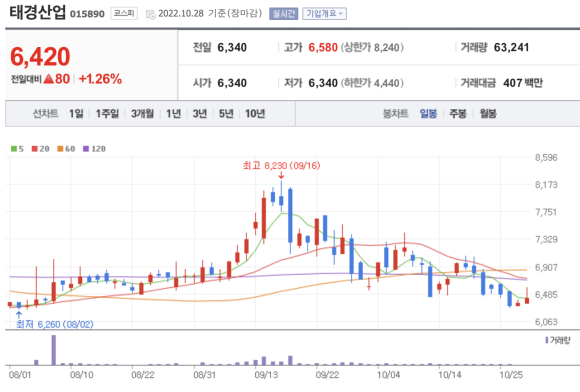Screen dimensions: 580x392
Task: Click the purple 120-day moving average swatch
Action: pyautogui.click(x=86, y=149)
